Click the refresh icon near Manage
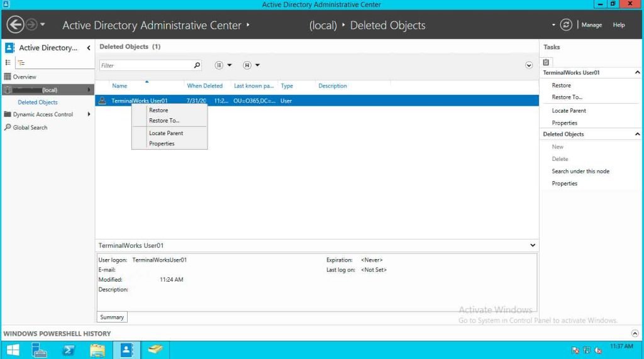The height and width of the screenshot is (359, 644). point(566,25)
